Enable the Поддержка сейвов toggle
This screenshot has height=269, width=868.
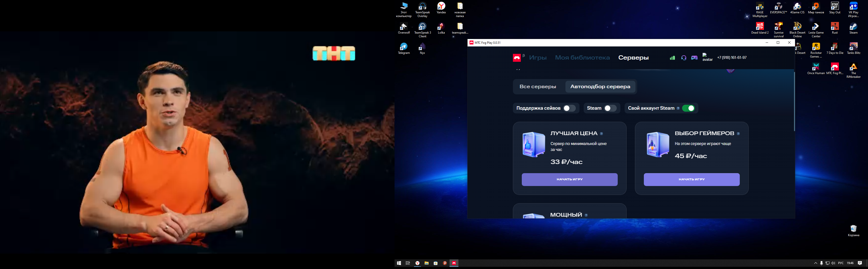click(x=569, y=108)
